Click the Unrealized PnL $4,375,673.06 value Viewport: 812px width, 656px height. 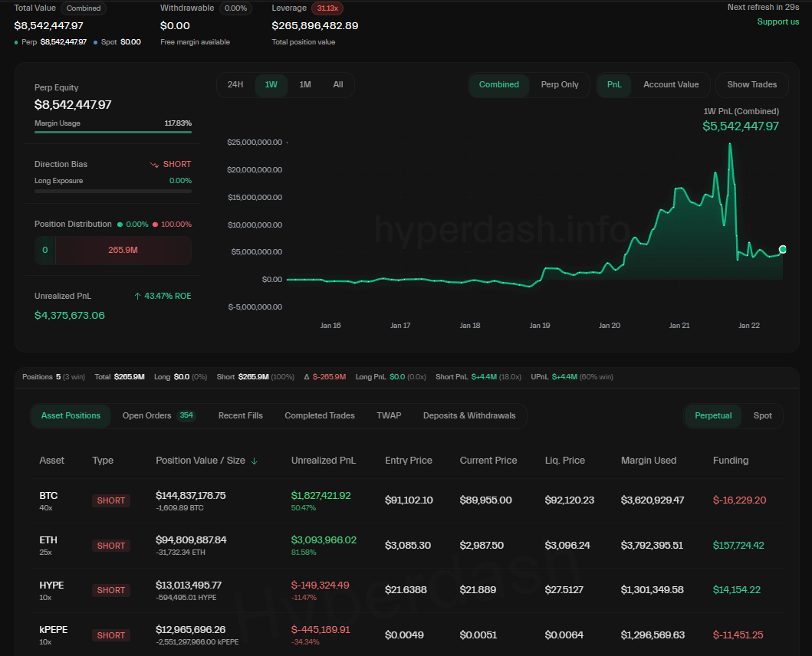click(x=70, y=315)
